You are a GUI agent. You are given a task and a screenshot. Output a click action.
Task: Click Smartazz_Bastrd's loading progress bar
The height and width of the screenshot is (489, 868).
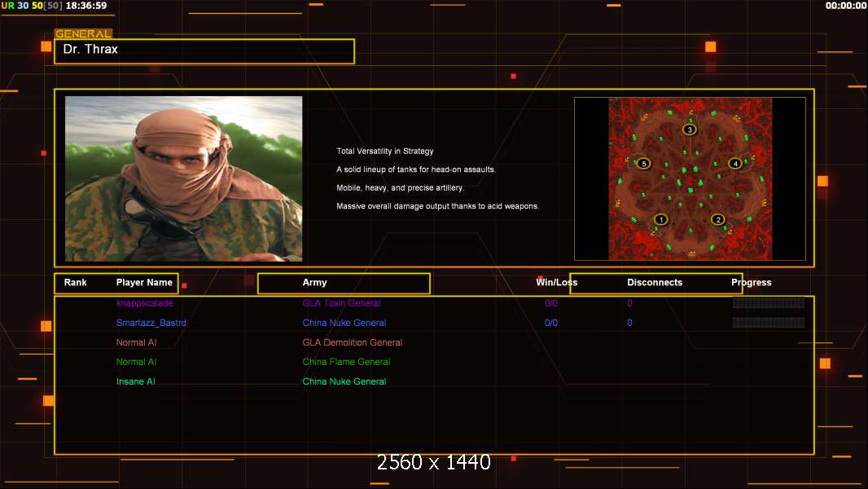click(768, 323)
